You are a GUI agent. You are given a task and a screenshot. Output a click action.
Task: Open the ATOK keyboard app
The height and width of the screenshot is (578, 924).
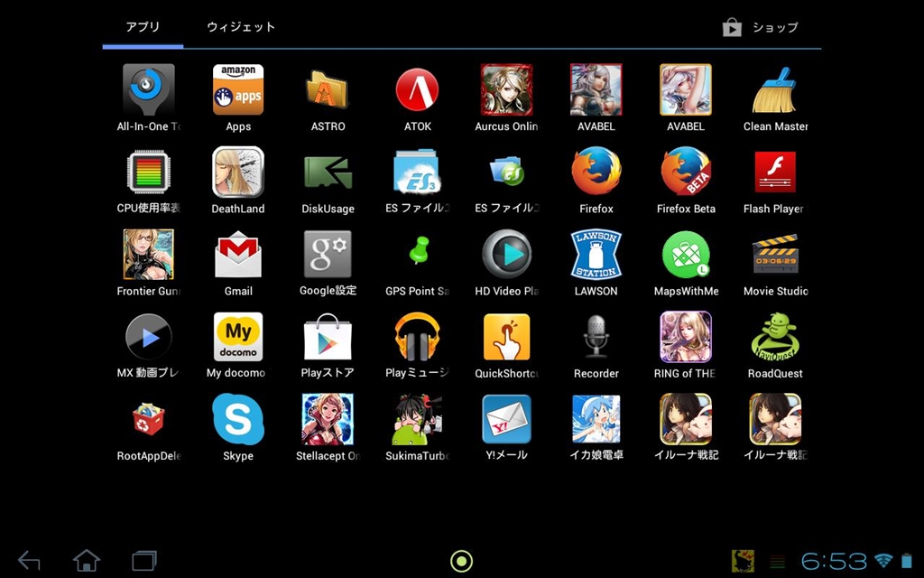(x=417, y=89)
